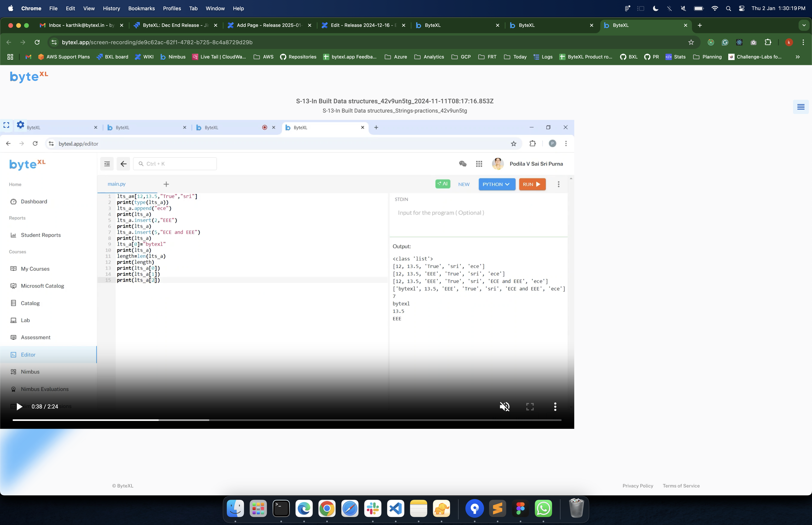
Task: Click the RUN button in recording
Action: tap(532, 184)
